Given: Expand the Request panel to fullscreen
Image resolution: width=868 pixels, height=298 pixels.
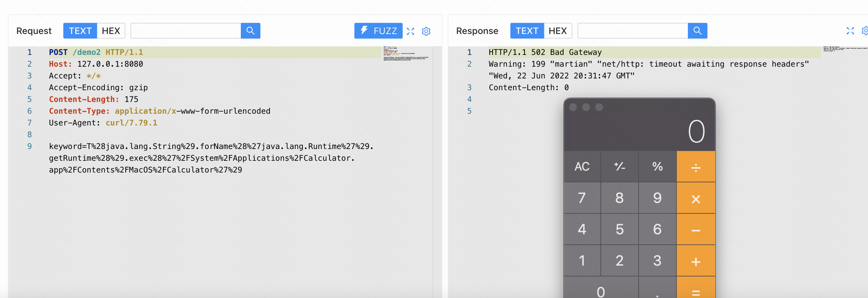Looking at the screenshot, I should point(411,31).
